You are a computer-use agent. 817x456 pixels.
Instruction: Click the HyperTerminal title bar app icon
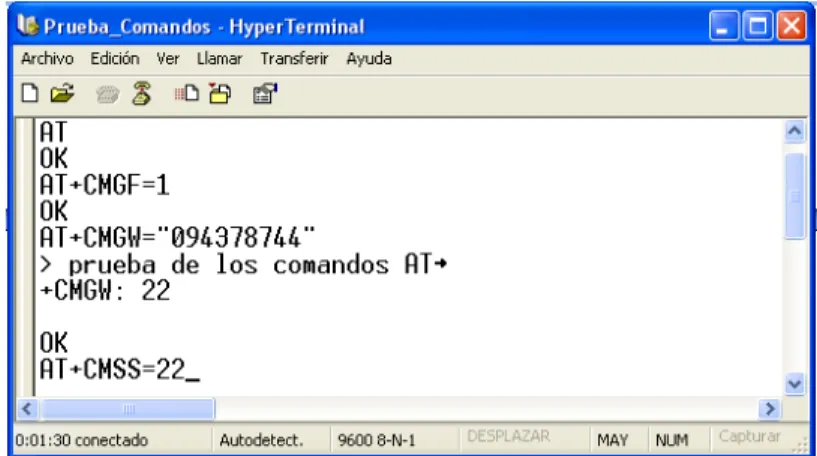click(x=28, y=26)
